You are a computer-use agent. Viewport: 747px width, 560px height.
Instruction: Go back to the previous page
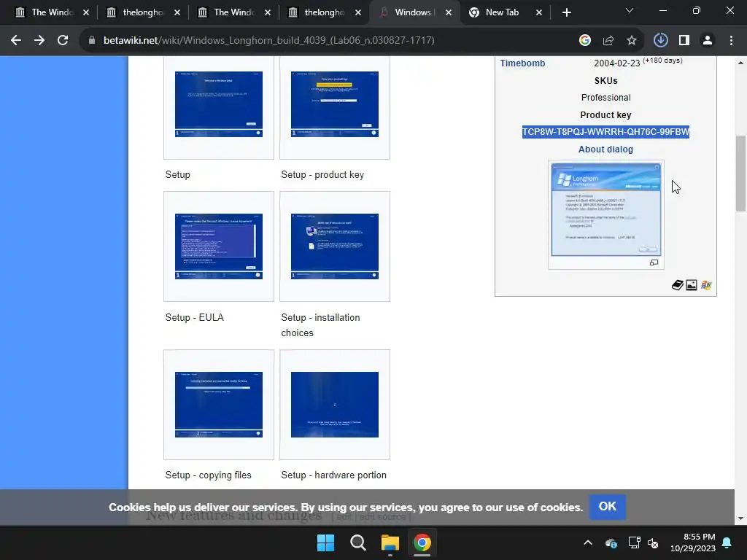(x=16, y=41)
